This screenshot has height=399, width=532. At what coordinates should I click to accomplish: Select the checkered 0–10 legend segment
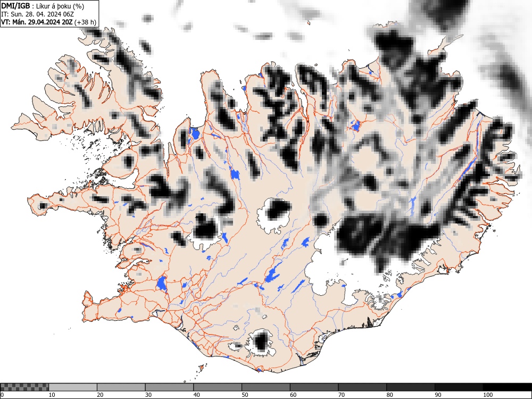coord(24,387)
